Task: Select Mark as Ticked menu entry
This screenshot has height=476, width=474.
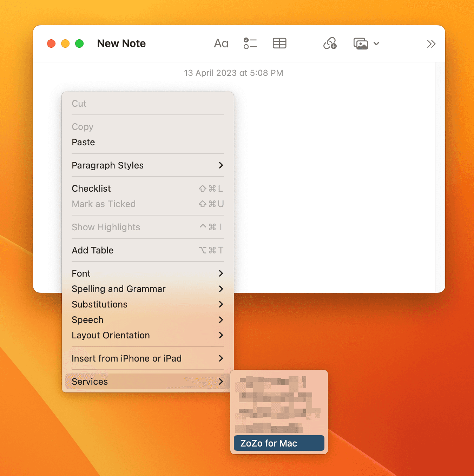Action: (x=148, y=204)
